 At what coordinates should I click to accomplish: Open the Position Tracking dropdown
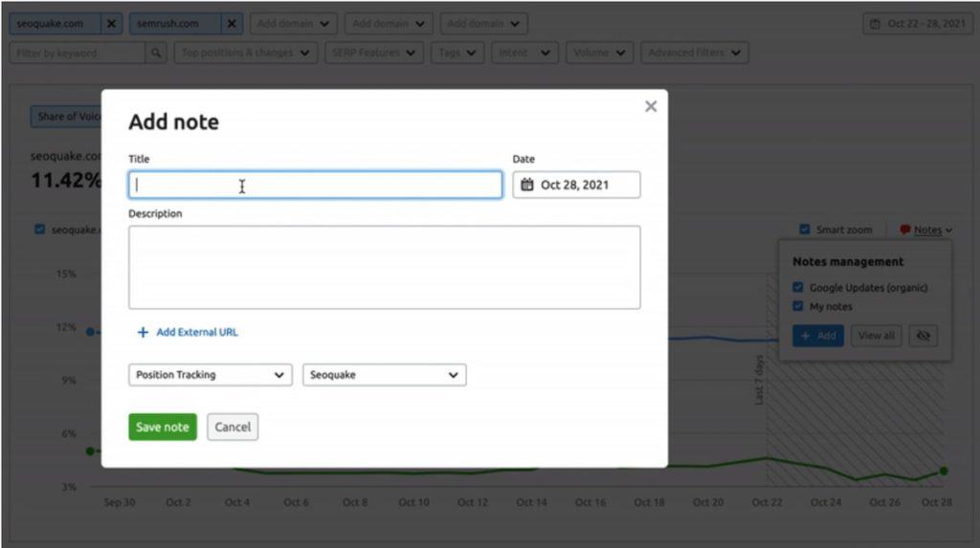point(210,375)
